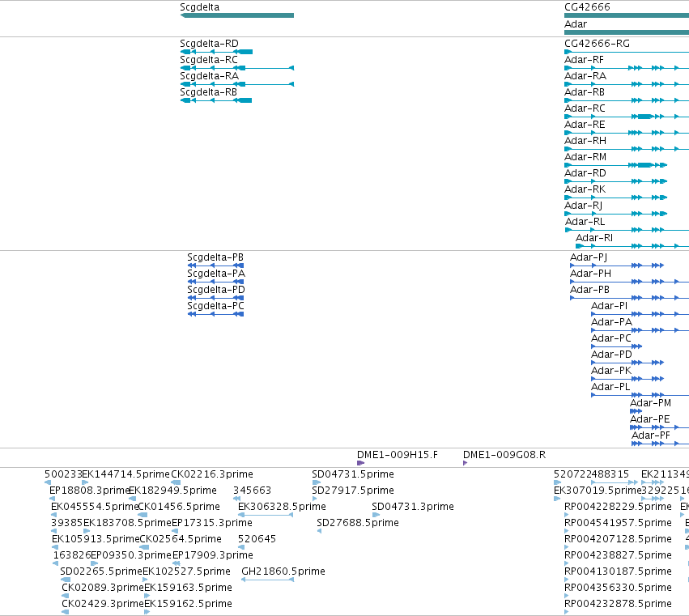Select EST 520645
Image resolution: width=689 pixels, height=616 pixels.
(257, 540)
